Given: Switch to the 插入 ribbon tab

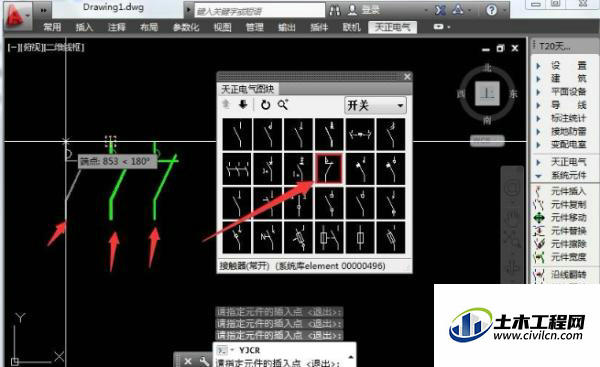Looking at the screenshot, I should coord(84,27).
